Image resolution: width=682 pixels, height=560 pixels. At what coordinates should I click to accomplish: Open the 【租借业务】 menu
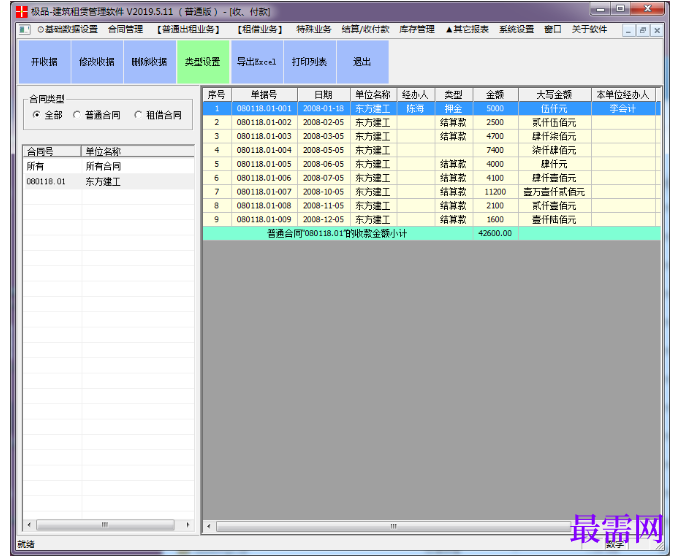click(x=260, y=30)
